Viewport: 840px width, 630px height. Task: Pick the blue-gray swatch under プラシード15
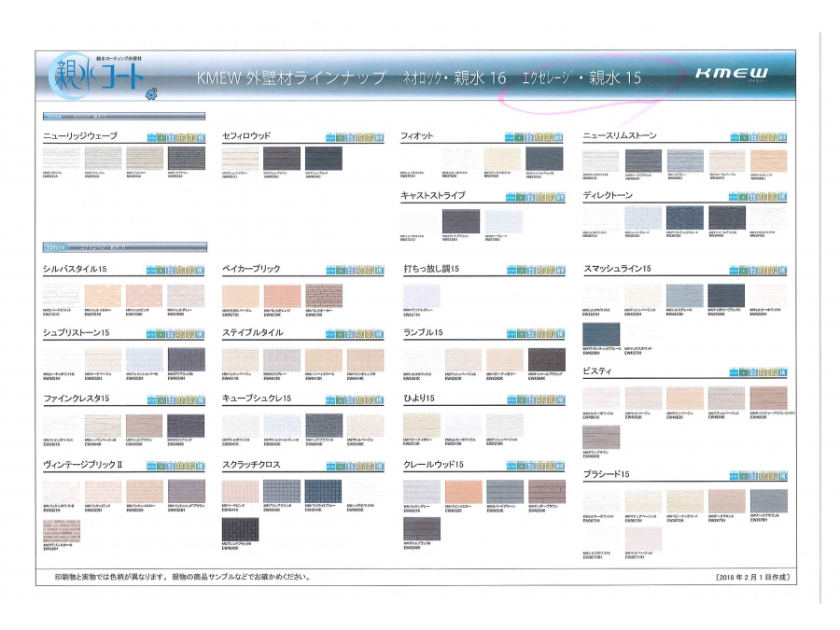coord(769,500)
